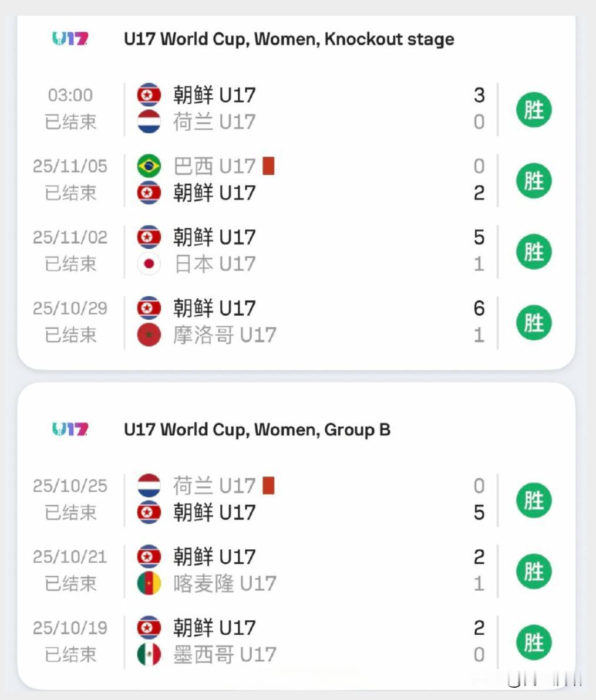The image size is (596, 700).
Task: Click the U17 logo beside Knockout stage
Action: pos(70,39)
